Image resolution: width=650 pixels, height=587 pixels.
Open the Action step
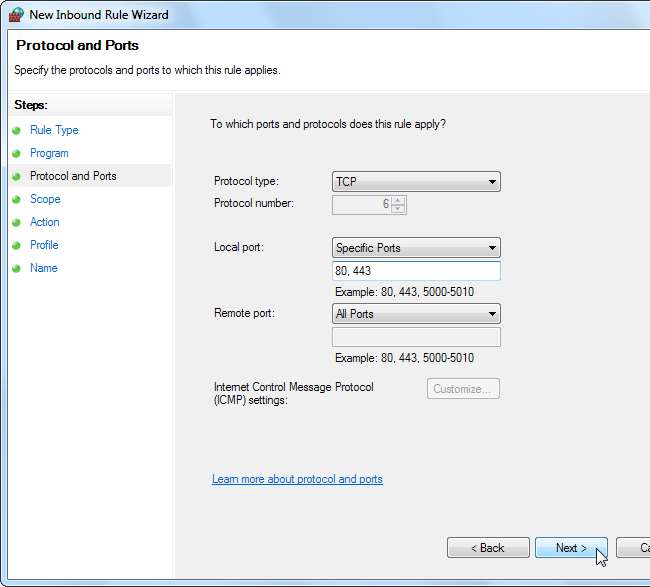coord(45,222)
